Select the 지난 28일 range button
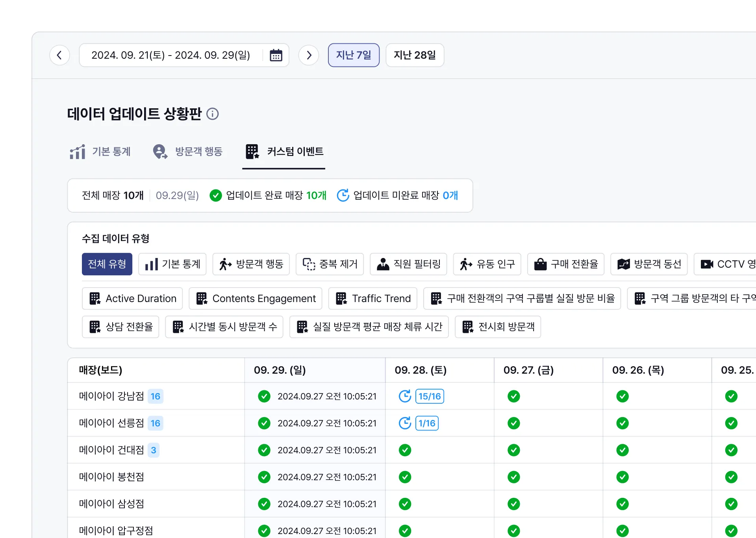 tap(415, 55)
